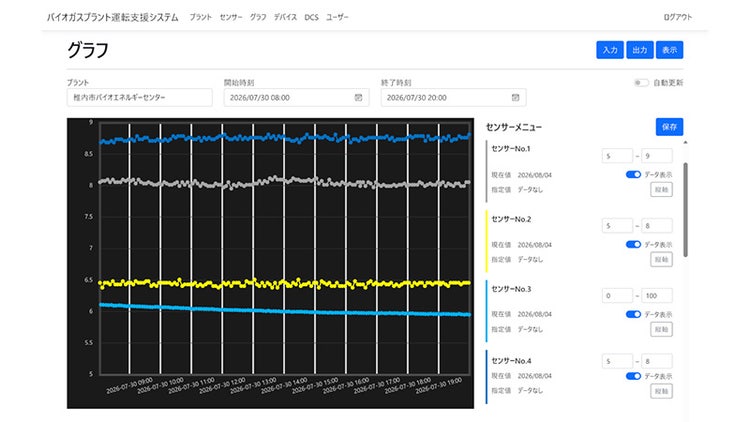750x422 pixels.
Task: Click the センサーNo.2 label
Action: click(x=511, y=219)
